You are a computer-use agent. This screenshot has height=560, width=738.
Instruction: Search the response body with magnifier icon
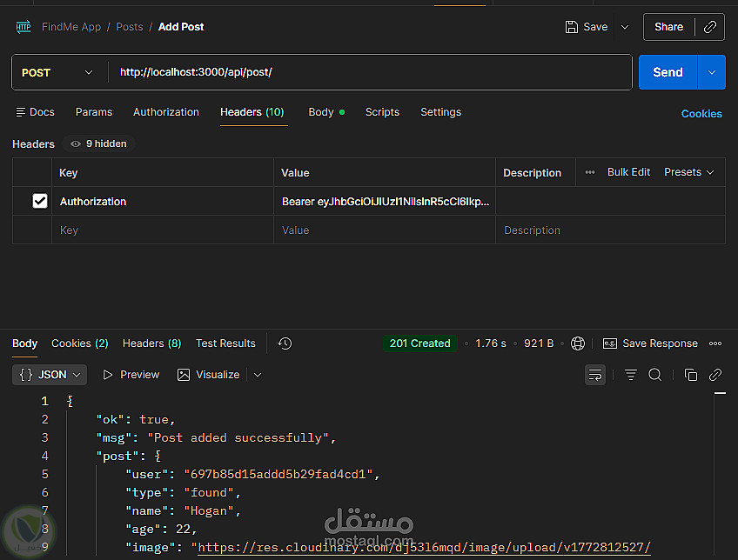pos(655,375)
